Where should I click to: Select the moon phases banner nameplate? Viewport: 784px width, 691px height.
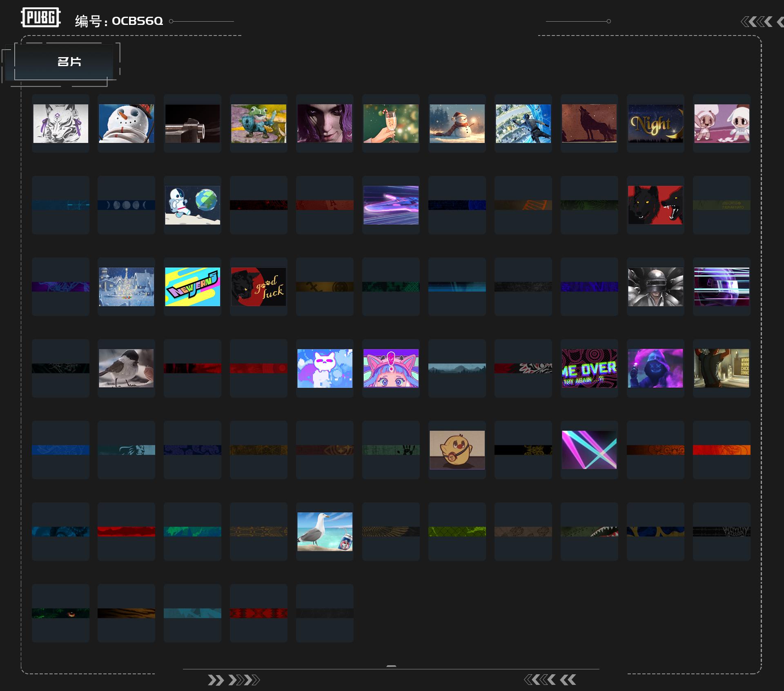click(126, 205)
